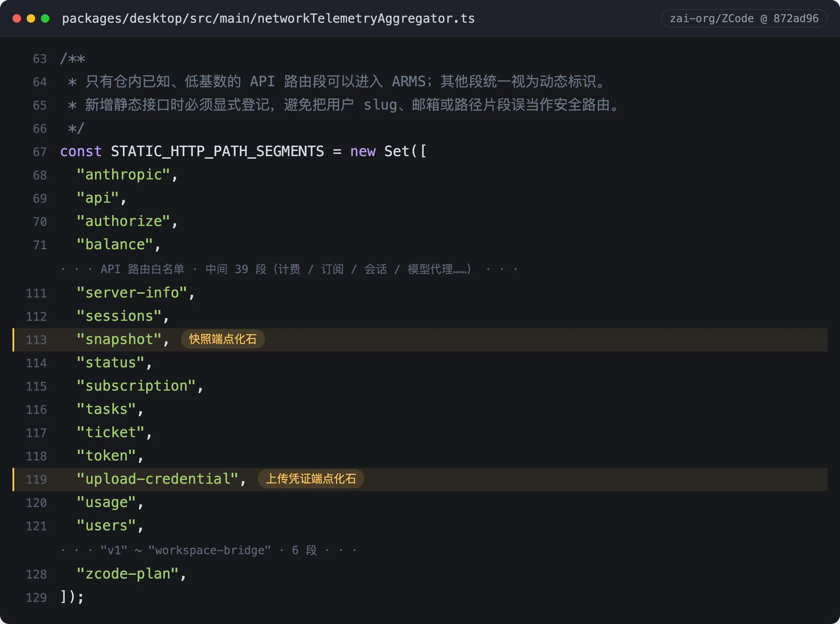The width and height of the screenshot is (840, 624).
Task: Click the "subscription" string
Action: tap(136, 386)
